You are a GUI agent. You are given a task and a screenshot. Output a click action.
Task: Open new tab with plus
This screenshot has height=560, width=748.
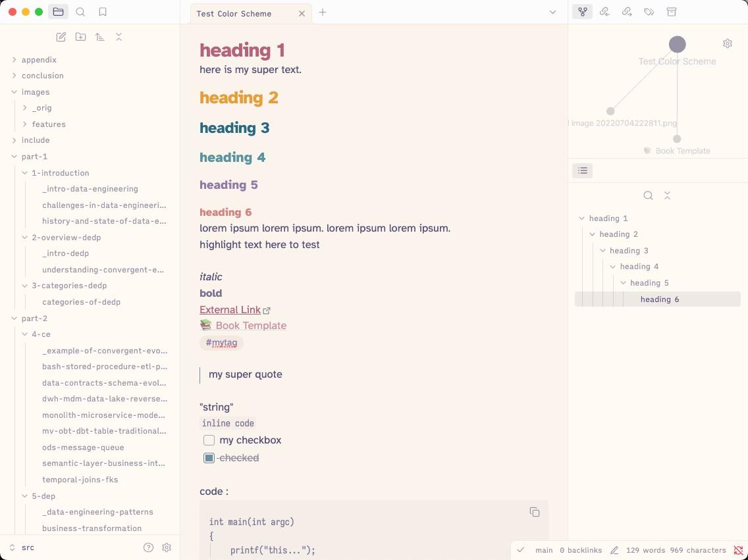[x=323, y=13]
